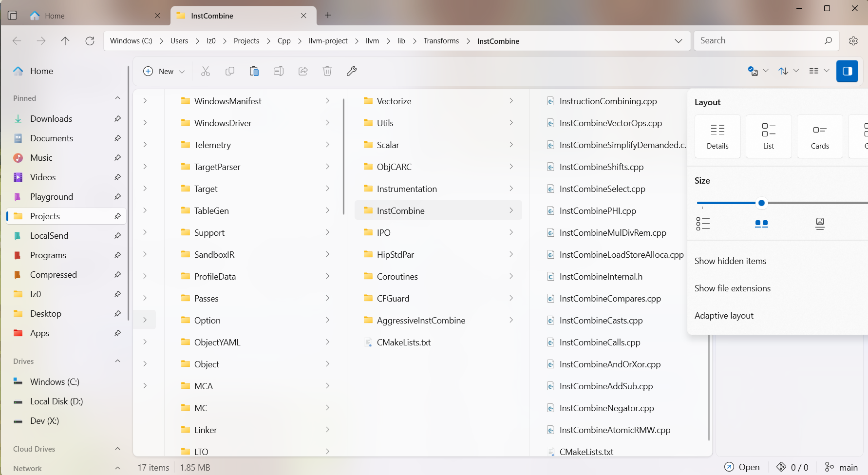Click the Git sync status 0 / 0
The image size is (868, 475).
[x=793, y=467]
